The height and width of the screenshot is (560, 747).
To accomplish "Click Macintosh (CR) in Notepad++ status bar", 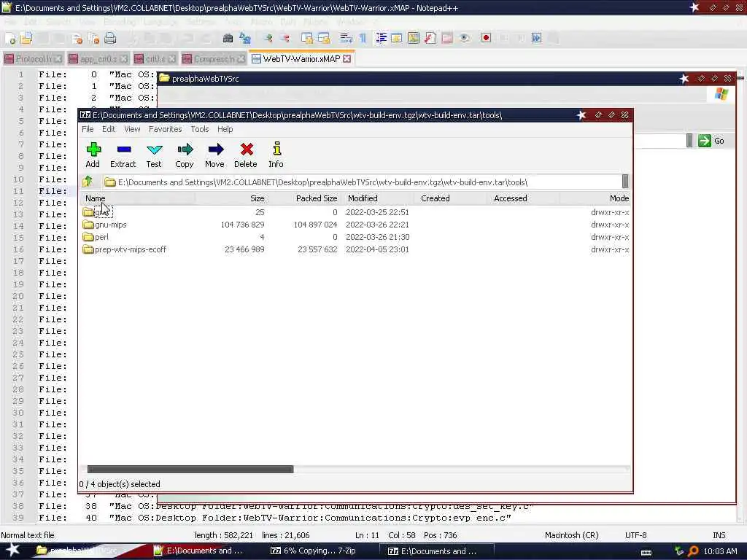I will point(572,535).
